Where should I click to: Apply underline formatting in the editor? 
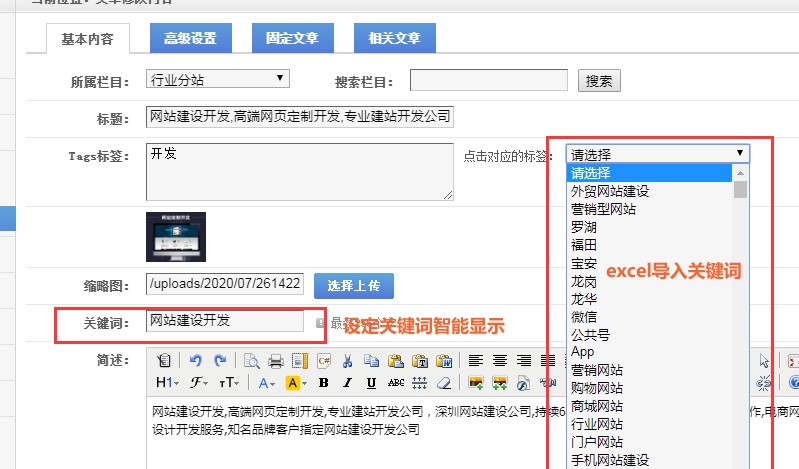pos(371,383)
